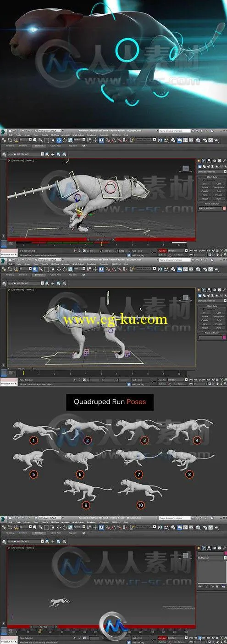Screen dimensions: 227x644
Task: Open Standard Primitives dropdown in middle window
Action: tap(212, 301)
